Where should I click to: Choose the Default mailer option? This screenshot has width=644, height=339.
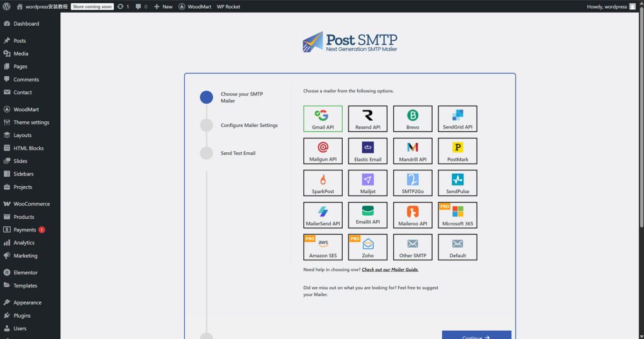(x=457, y=247)
